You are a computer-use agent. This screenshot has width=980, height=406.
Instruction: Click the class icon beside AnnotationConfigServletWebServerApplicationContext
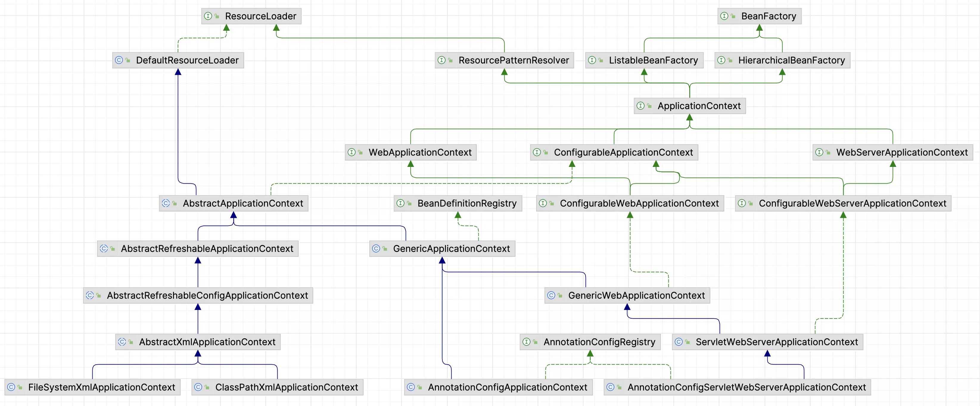(x=611, y=387)
